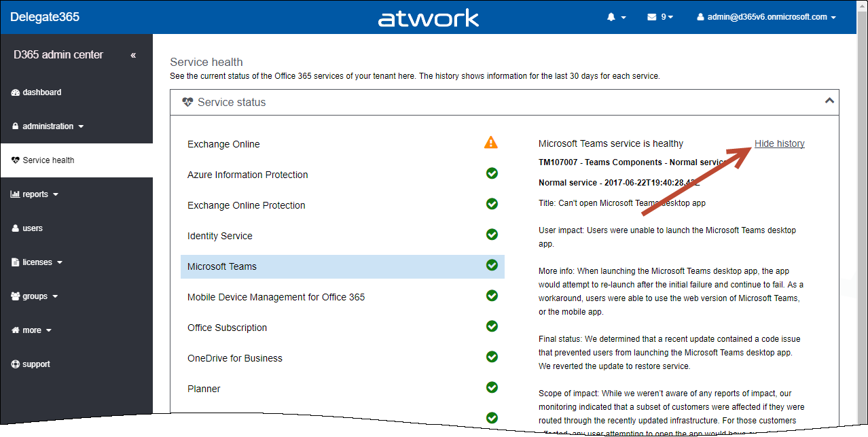
Task: Click the D365 admin center heading
Action: pos(58,55)
